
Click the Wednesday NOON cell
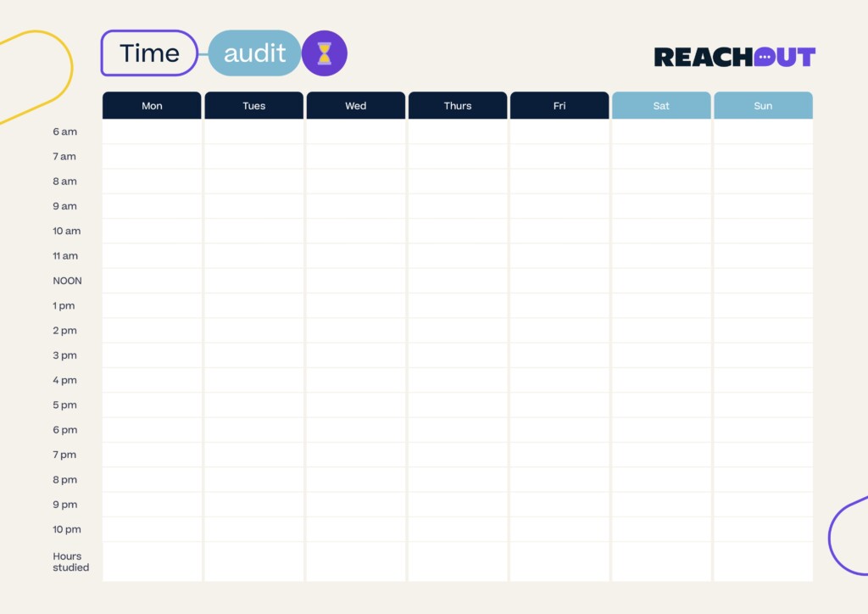tap(356, 281)
